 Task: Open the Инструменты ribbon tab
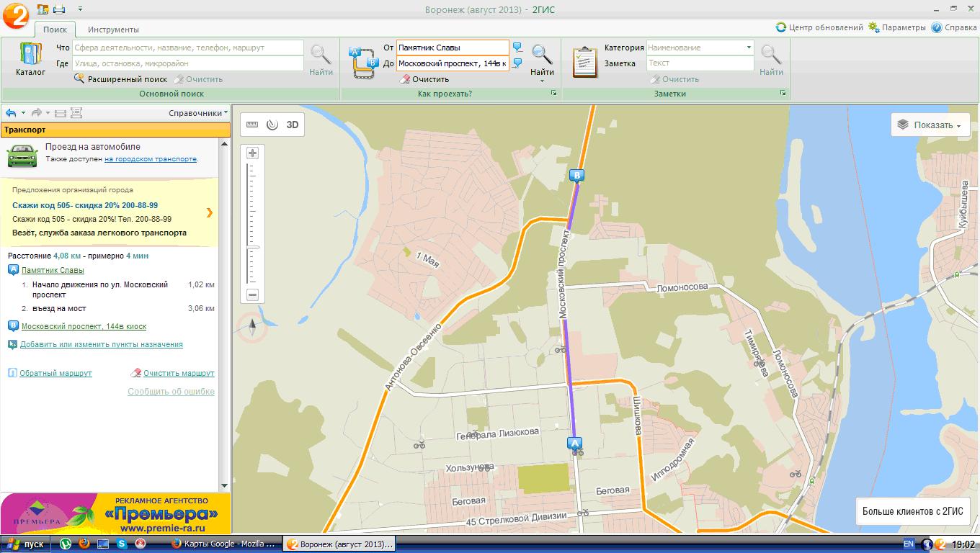113,30
